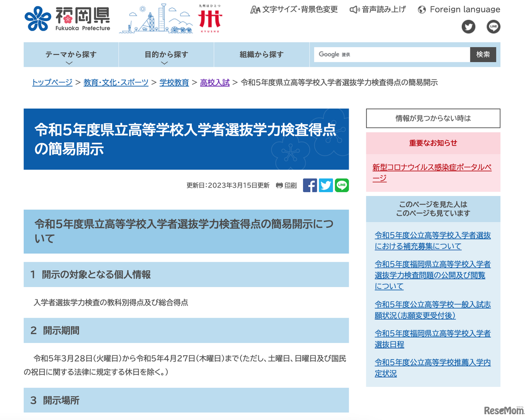Image resolution: width=530 pixels, height=420 pixels.
Task: Open 令和5年度公立高等学校入学者選抜における補充募集について link
Action: pyautogui.click(x=433, y=241)
